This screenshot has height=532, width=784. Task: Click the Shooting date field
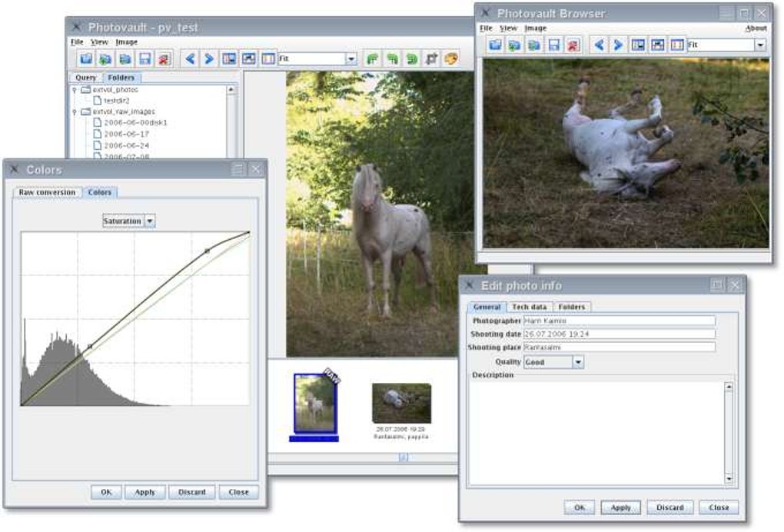point(619,334)
